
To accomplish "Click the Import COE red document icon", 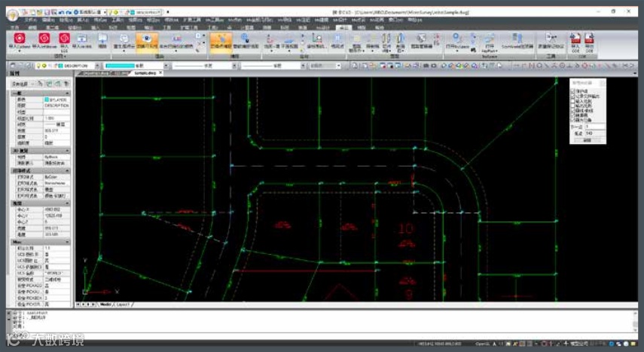I will pos(575,39).
